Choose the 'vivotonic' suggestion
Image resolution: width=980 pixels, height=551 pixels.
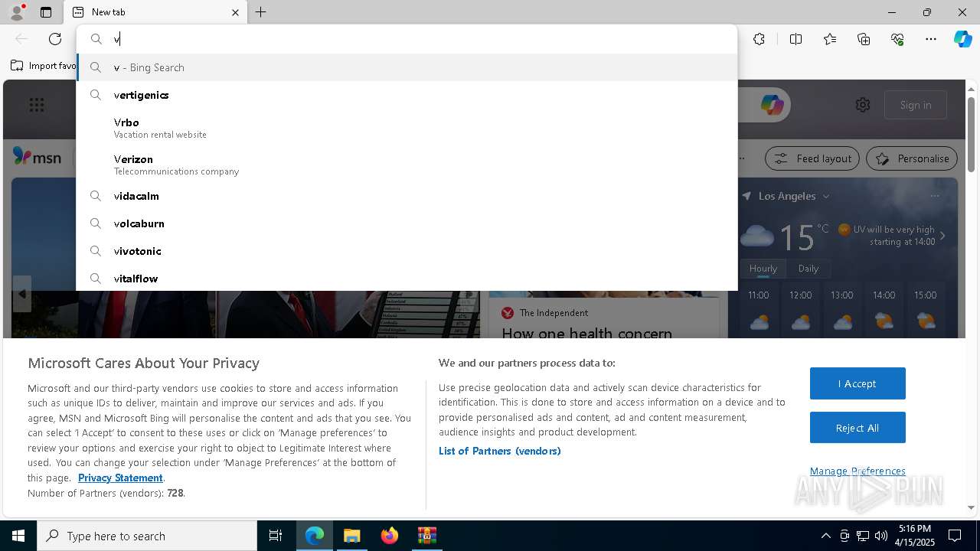point(407,251)
